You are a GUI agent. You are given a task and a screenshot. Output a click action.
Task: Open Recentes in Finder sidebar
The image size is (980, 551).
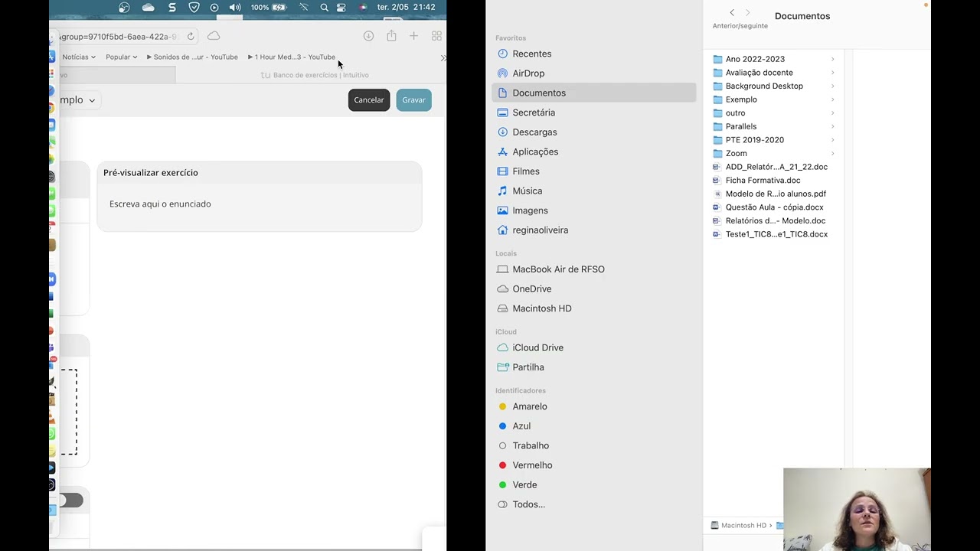593,54
